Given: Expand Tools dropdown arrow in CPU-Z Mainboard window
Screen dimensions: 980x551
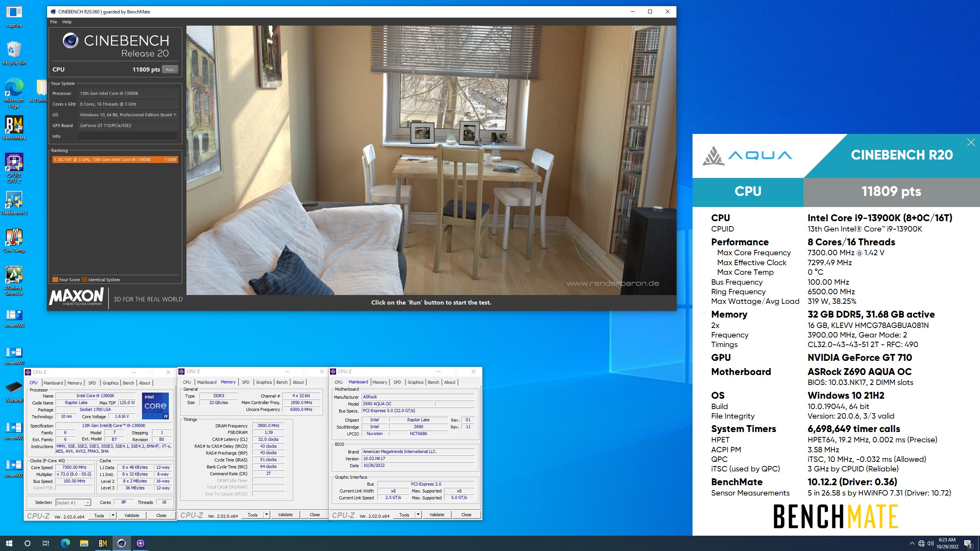Looking at the screenshot, I should (418, 515).
